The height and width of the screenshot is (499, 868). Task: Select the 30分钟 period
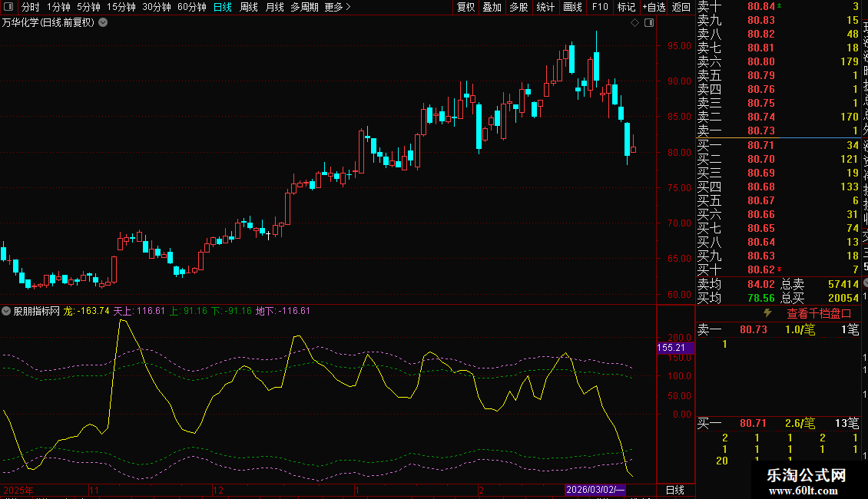coord(157,7)
